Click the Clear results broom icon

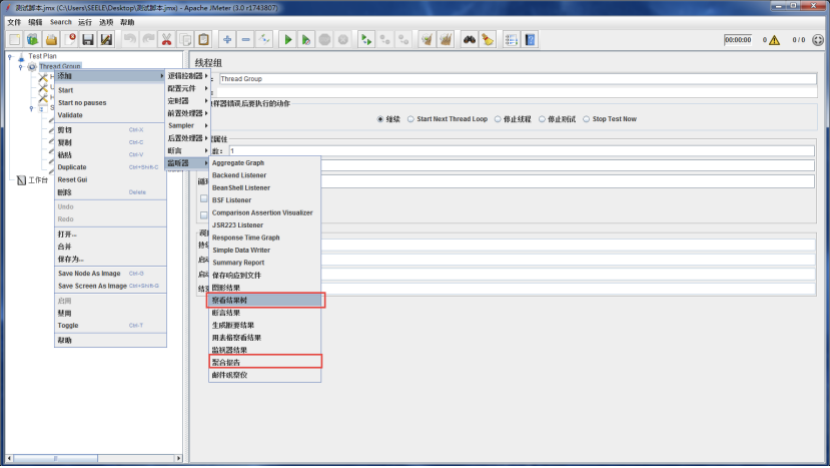tap(427, 40)
